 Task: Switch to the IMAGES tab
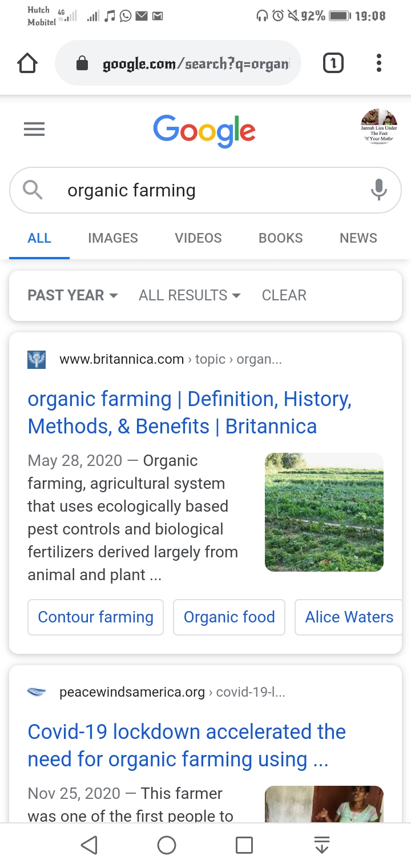[x=113, y=238]
